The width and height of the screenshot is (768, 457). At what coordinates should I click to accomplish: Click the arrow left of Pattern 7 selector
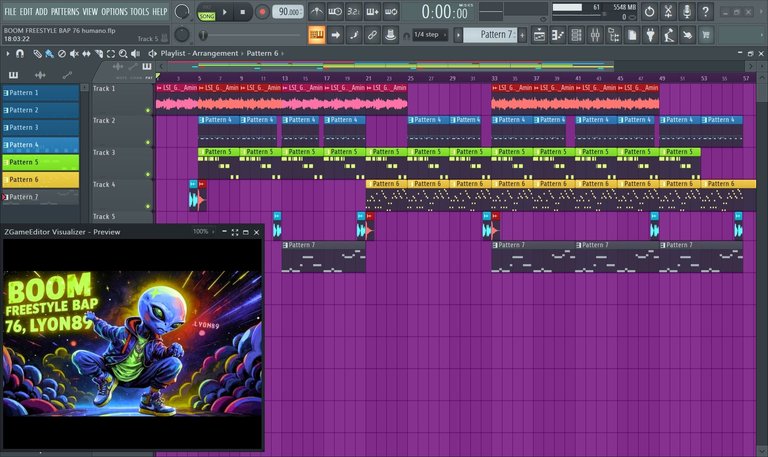pos(458,35)
